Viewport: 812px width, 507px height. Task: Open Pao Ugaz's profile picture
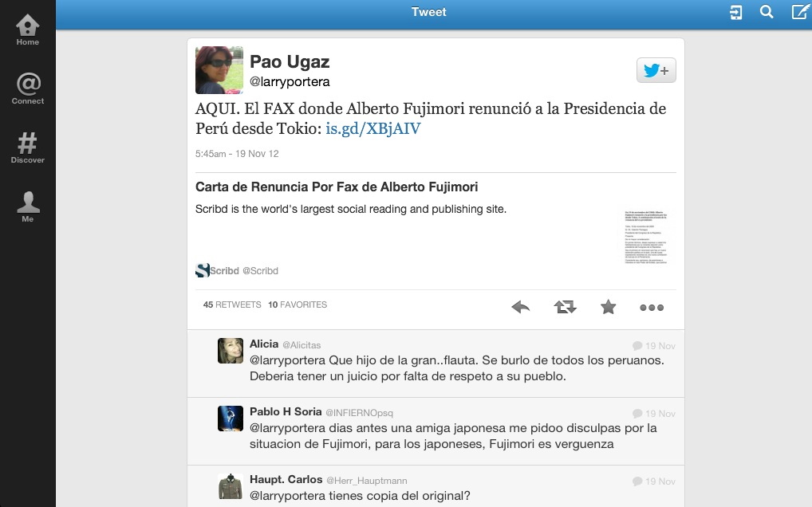(x=219, y=70)
